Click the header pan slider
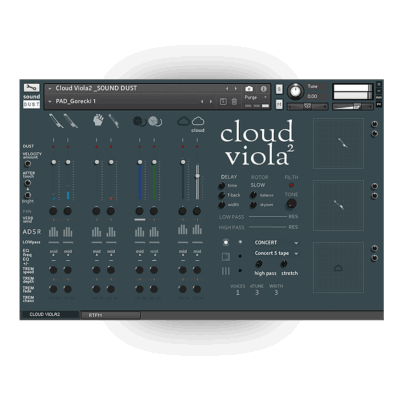 coord(307,106)
